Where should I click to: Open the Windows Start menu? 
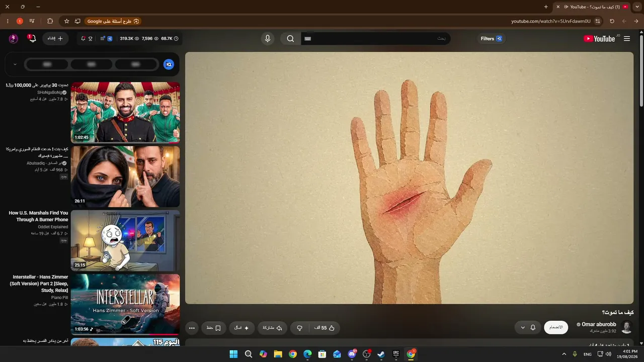[x=233, y=354]
